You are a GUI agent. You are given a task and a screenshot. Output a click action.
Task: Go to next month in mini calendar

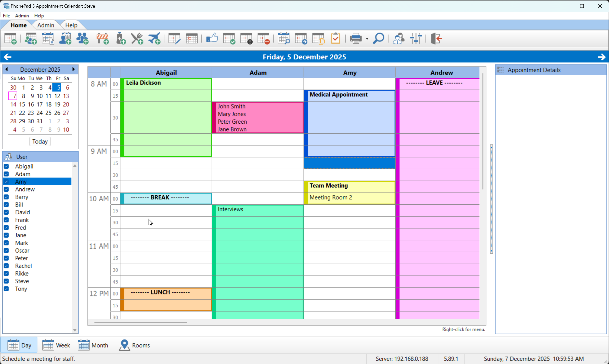tap(74, 69)
